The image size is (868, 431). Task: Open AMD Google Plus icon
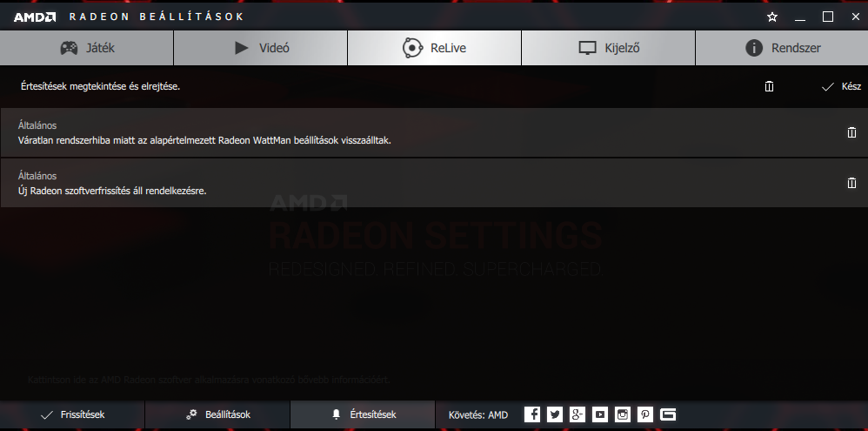tap(578, 414)
